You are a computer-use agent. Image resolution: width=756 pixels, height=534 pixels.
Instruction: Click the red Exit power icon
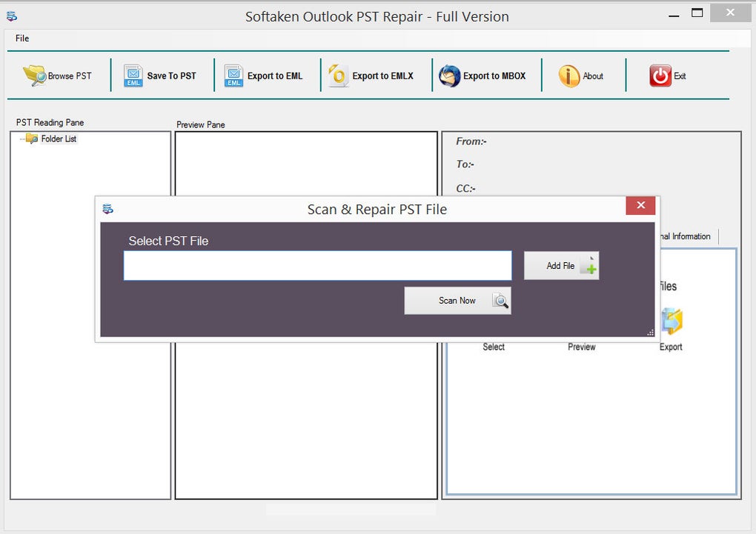[x=660, y=76]
